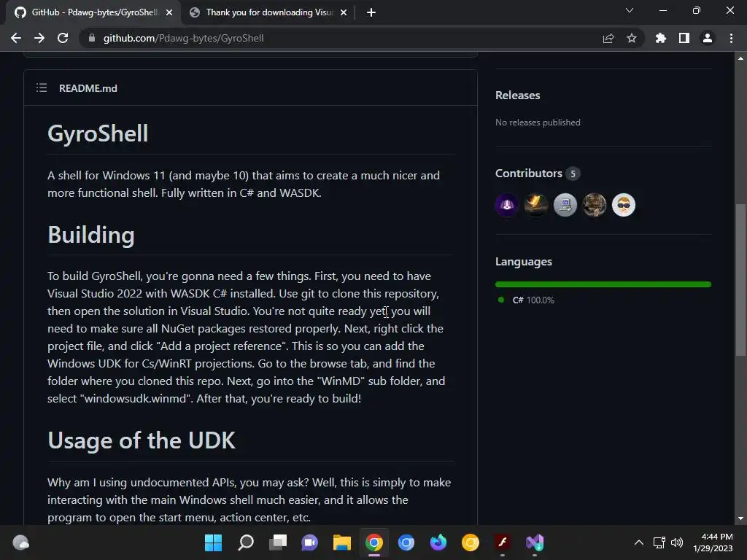
Task: Show hidden system tray icons
Action: (x=639, y=542)
